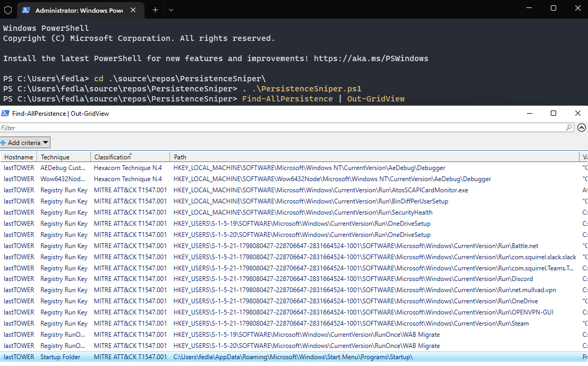Maximize the Out-GridView window
The image size is (588, 366).
click(x=553, y=113)
